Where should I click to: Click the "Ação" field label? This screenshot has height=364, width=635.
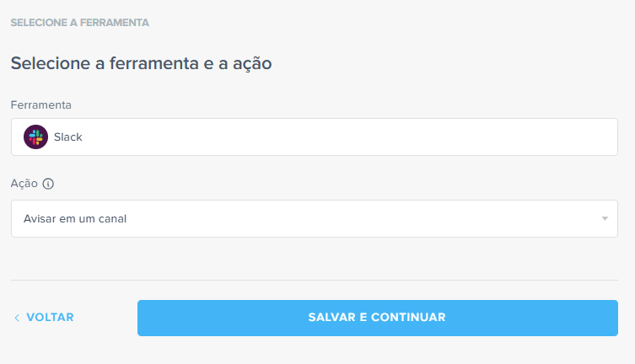[x=24, y=183]
